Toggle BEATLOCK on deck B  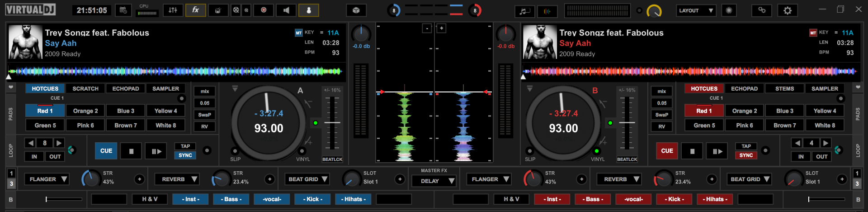point(627,159)
